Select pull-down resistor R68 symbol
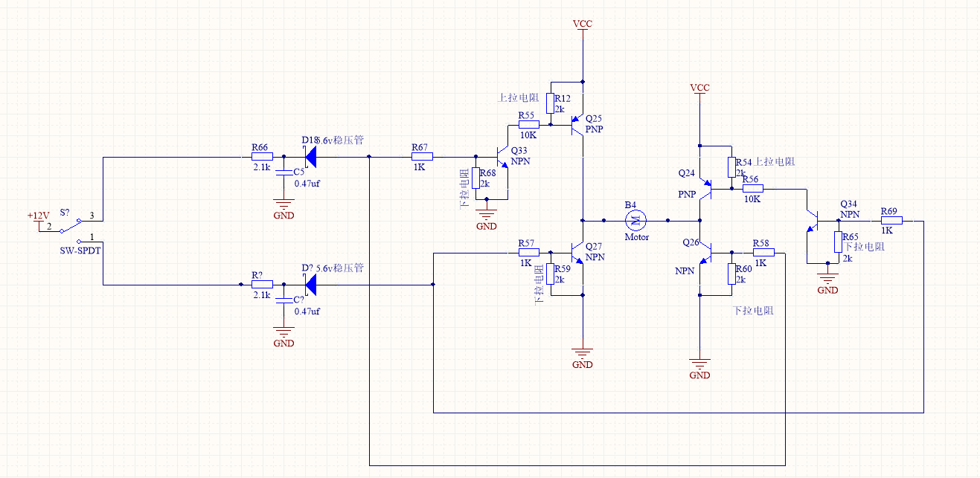This screenshot has height=478, width=980. pyautogui.click(x=477, y=179)
